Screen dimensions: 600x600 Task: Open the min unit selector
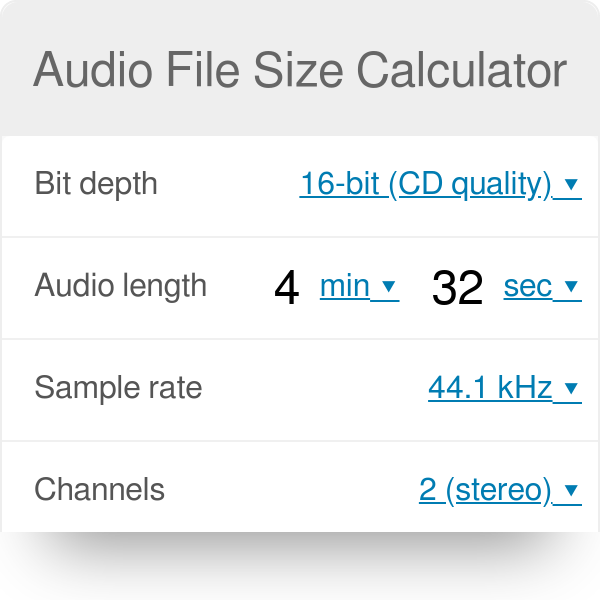tap(345, 287)
